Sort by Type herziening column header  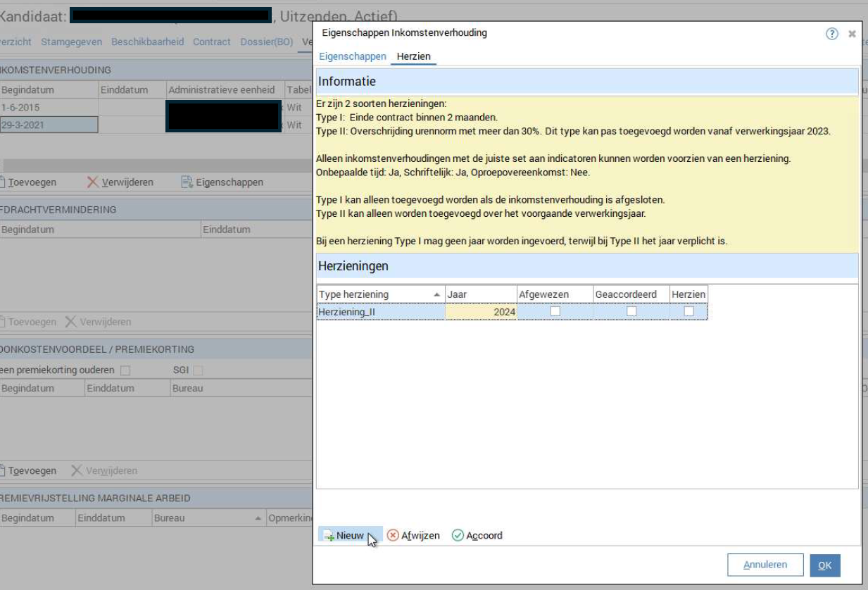[380, 294]
